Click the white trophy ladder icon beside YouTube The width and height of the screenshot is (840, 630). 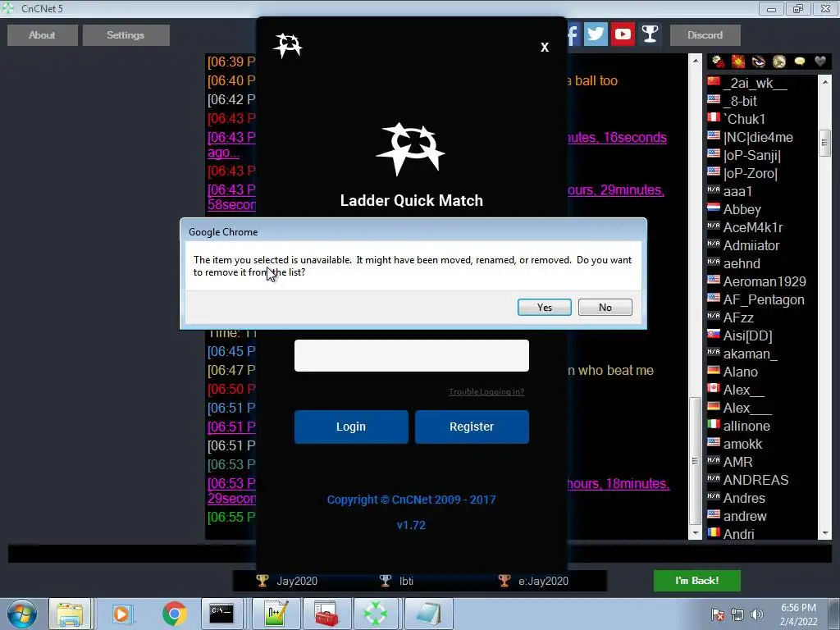pyautogui.click(x=650, y=34)
